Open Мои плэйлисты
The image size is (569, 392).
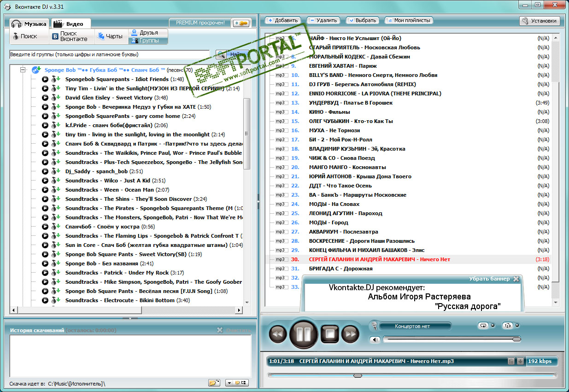tap(408, 20)
